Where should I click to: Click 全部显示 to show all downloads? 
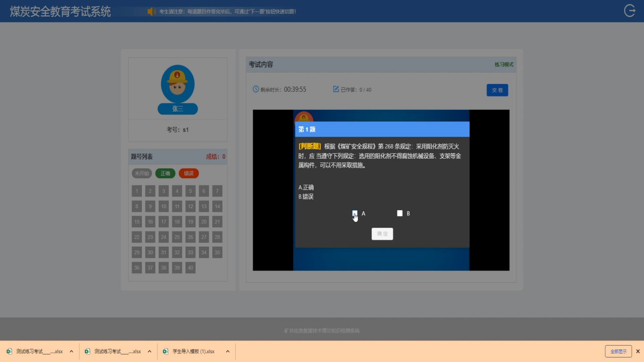[x=618, y=351]
